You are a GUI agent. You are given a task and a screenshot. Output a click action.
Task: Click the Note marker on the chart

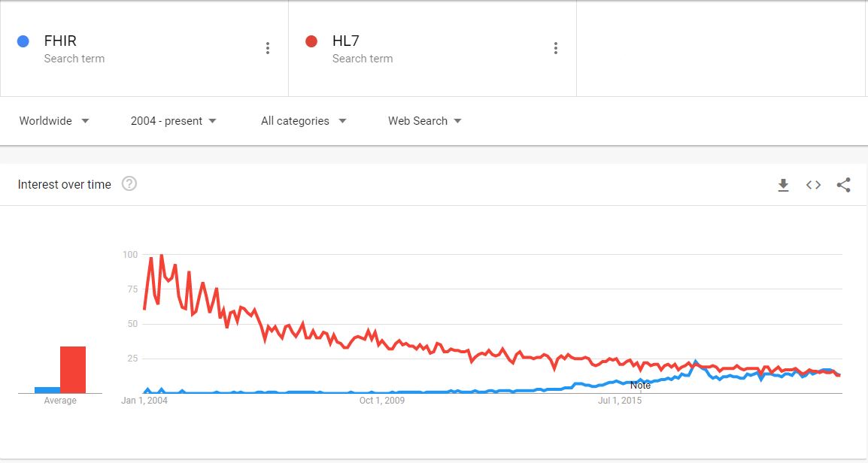[x=640, y=385]
